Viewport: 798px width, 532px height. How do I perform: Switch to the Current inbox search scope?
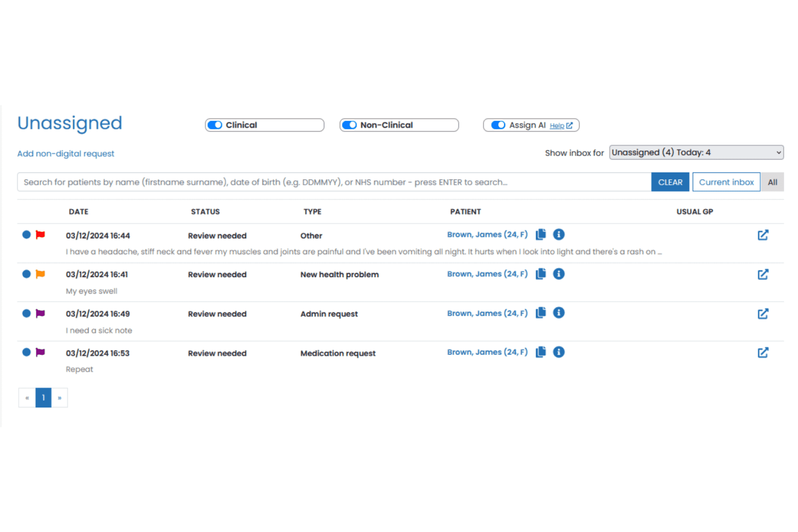[726, 182]
